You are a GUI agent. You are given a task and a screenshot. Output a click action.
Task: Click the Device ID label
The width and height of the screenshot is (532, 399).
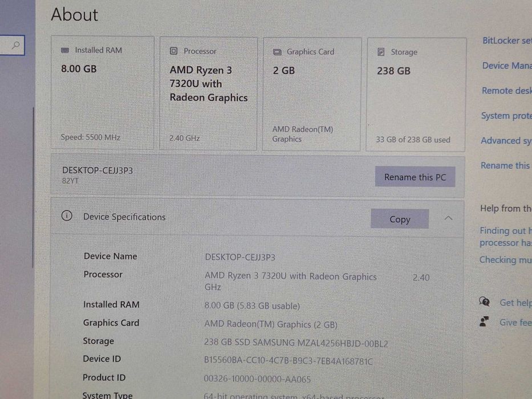pos(102,359)
